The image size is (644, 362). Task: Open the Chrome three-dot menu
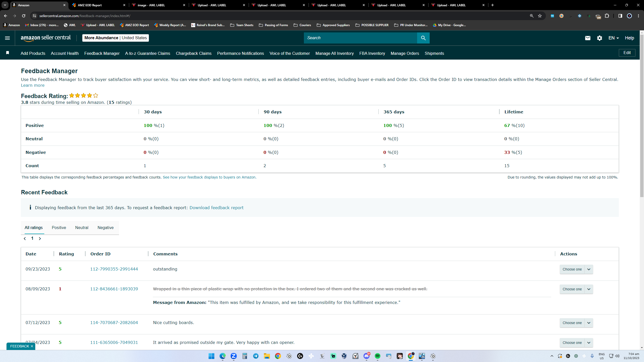638,16
